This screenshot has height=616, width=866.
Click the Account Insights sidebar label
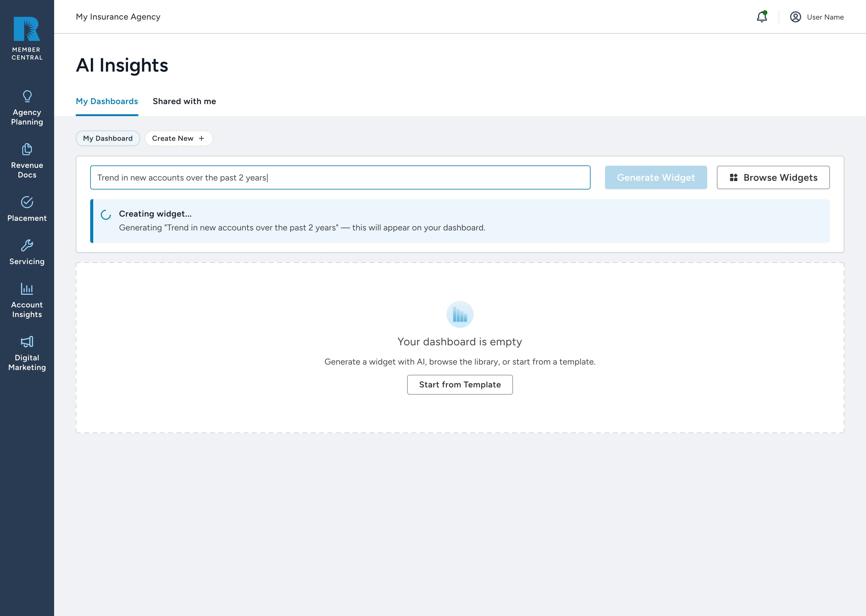click(27, 310)
